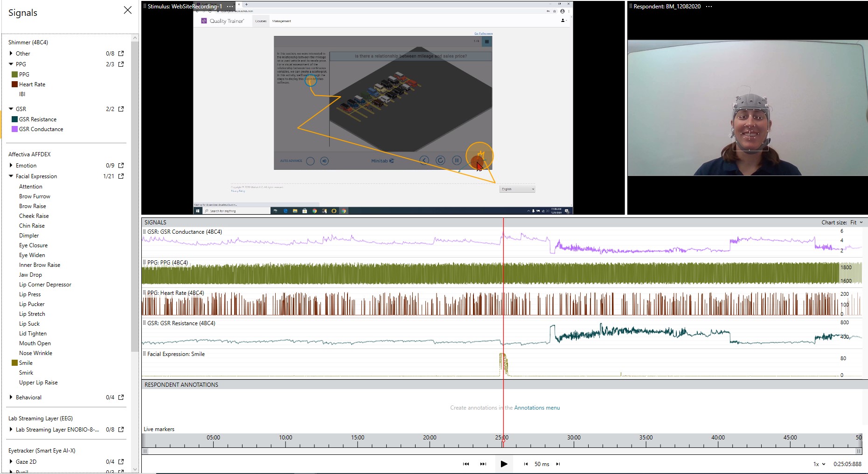Click the 25:00 timeline marker
The image size is (868, 474).
coord(502,438)
